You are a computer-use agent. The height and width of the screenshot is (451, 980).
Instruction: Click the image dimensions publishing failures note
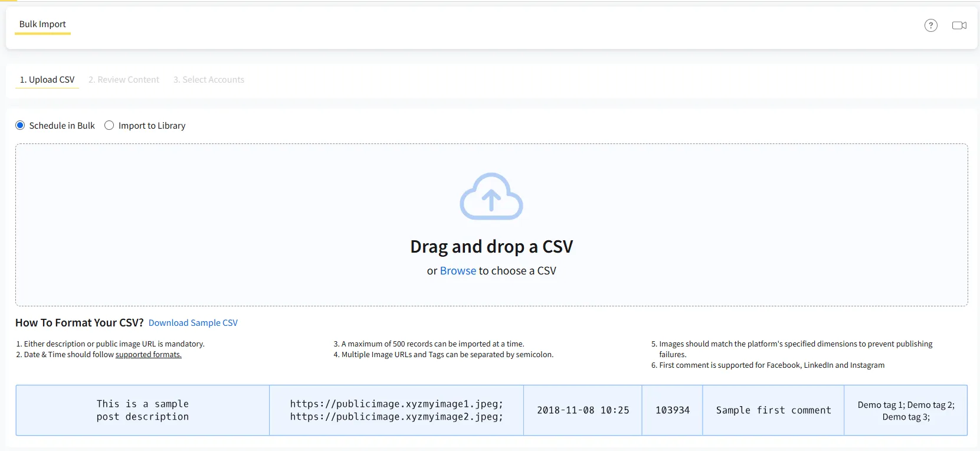pyautogui.click(x=792, y=349)
